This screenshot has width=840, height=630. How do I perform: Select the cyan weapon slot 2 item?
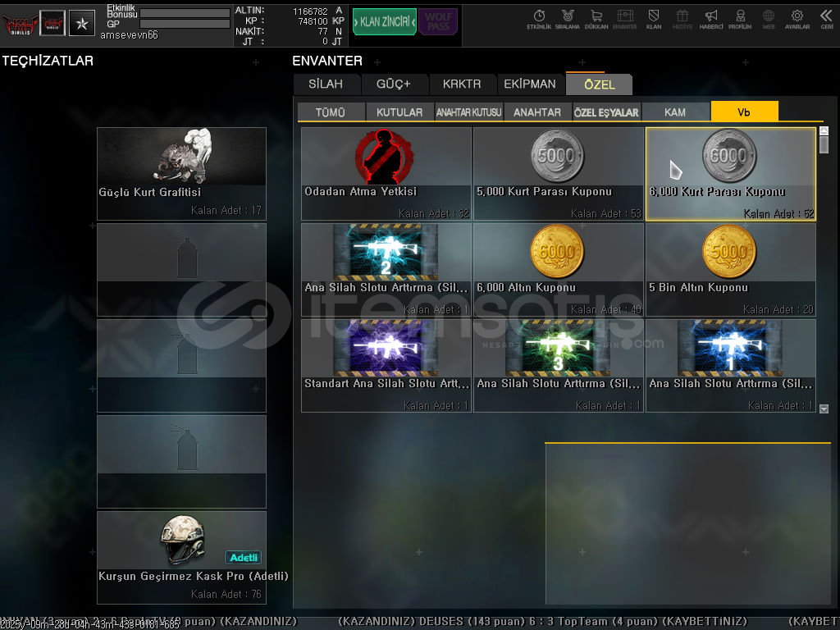pos(386,270)
